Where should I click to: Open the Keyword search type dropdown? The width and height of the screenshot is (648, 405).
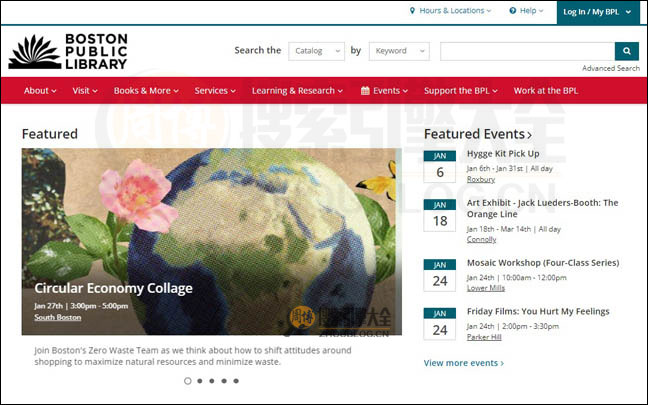[399, 51]
